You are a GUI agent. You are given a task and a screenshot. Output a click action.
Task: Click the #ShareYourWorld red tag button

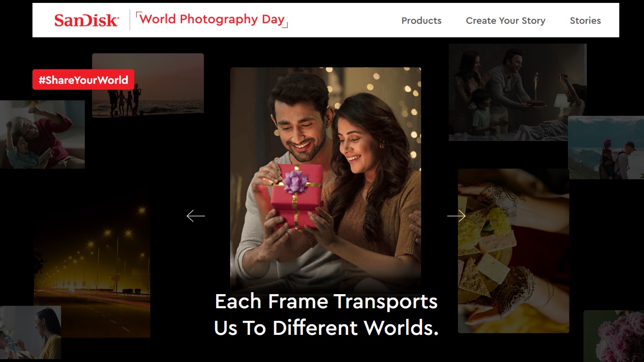(83, 79)
